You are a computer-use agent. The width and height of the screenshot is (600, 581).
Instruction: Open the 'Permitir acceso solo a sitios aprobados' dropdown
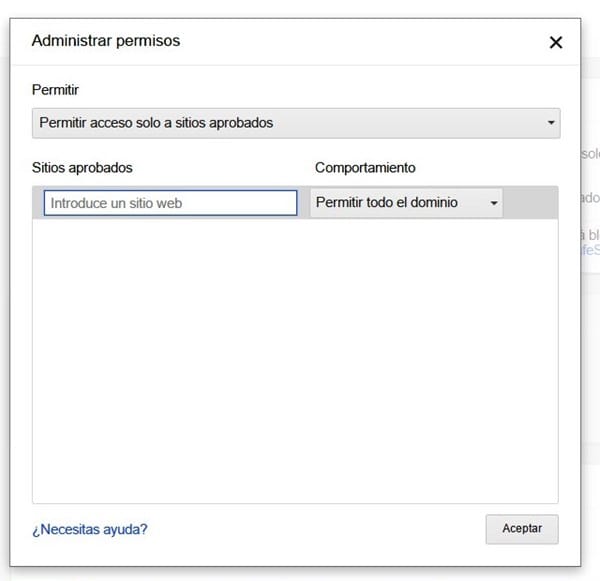click(x=290, y=123)
